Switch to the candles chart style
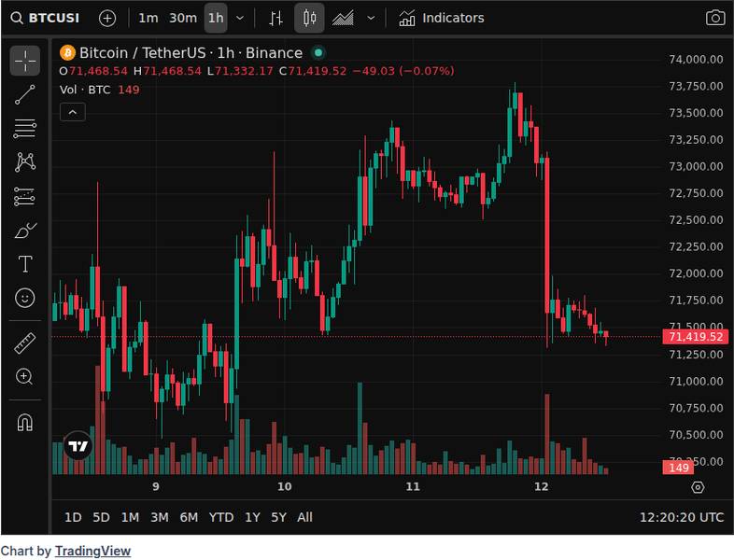The image size is (734, 560). pyautogui.click(x=309, y=19)
